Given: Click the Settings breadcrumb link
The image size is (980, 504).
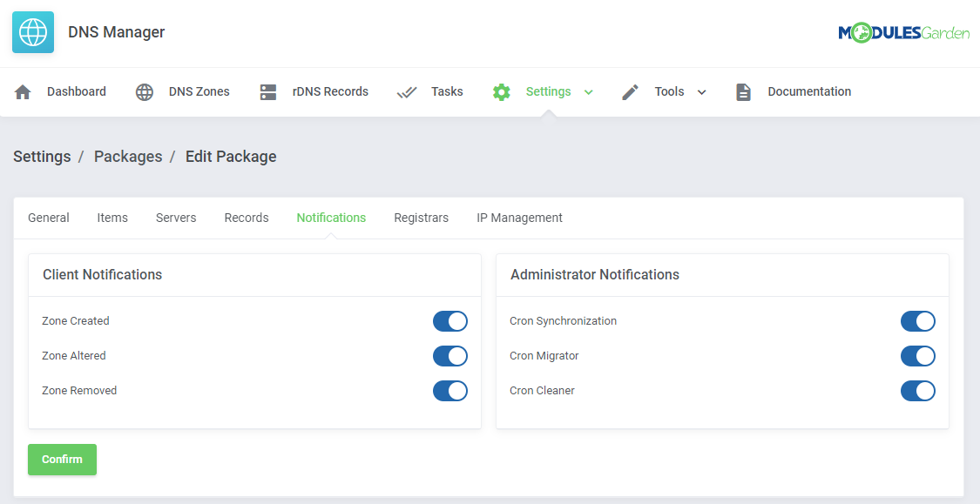Looking at the screenshot, I should [42, 157].
